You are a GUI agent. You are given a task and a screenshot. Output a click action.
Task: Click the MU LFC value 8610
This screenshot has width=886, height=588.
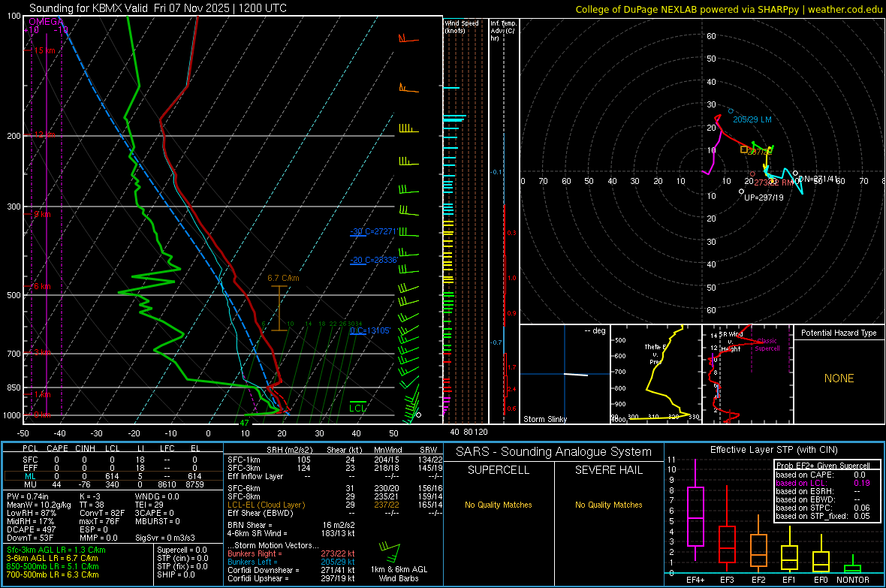click(x=167, y=484)
